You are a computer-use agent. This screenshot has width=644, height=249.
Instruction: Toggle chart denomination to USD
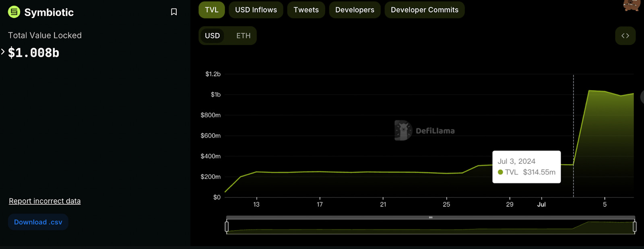click(213, 36)
